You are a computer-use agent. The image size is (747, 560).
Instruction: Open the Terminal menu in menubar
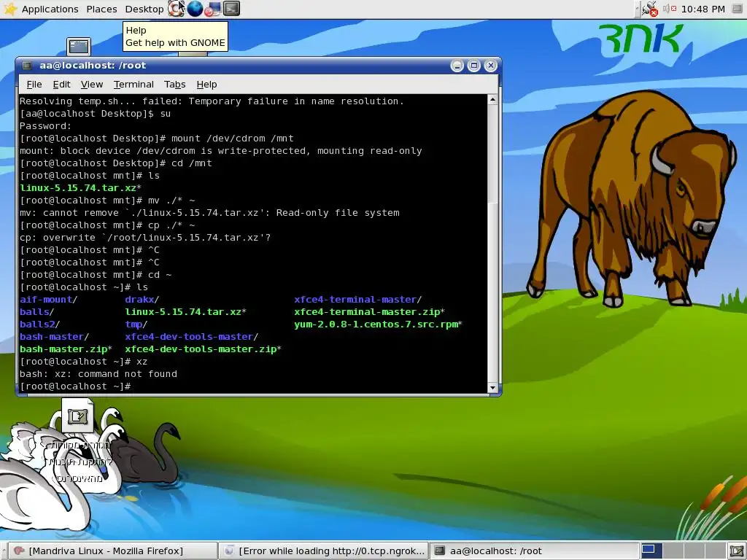(x=133, y=85)
